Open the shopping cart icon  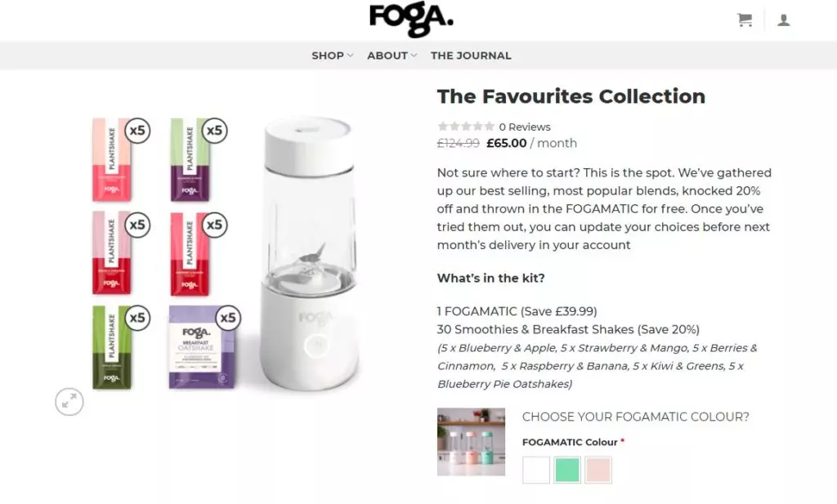click(745, 20)
